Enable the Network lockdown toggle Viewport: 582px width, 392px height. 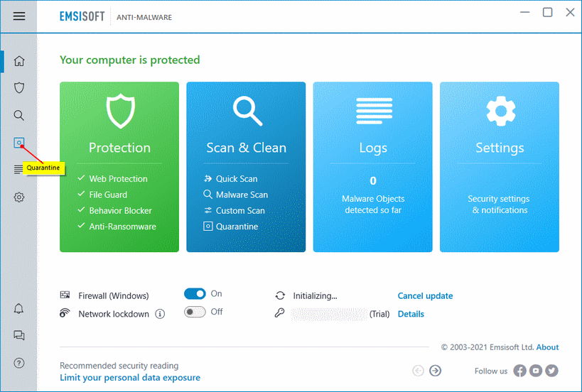coord(195,312)
